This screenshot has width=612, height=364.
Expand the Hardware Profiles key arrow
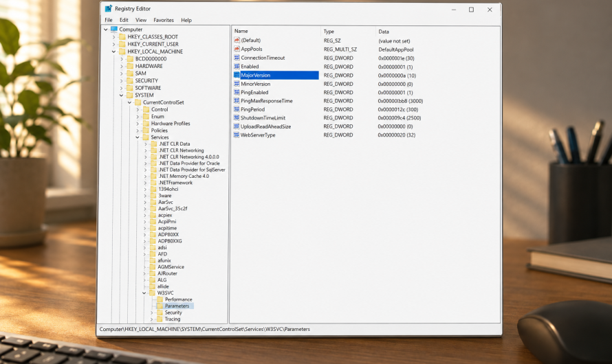(x=138, y=124)
